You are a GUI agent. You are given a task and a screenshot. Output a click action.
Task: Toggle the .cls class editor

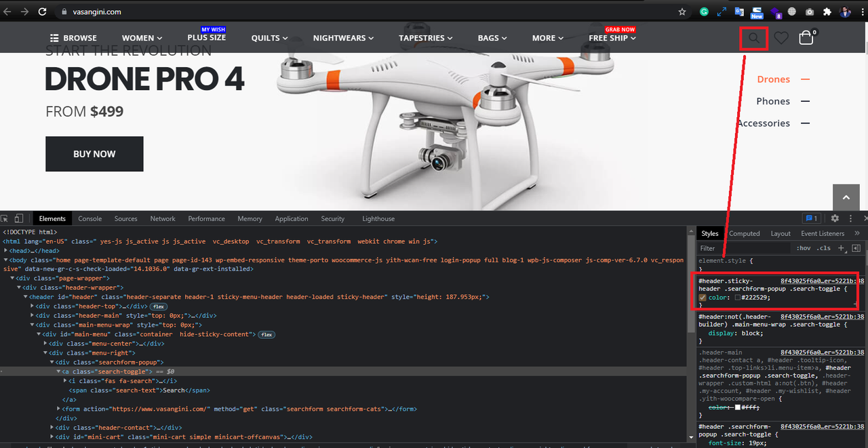tap(823, 248)
